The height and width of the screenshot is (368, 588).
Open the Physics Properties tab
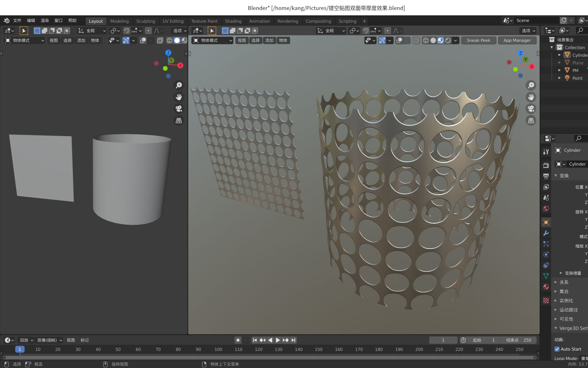click(x=546, y=254)
